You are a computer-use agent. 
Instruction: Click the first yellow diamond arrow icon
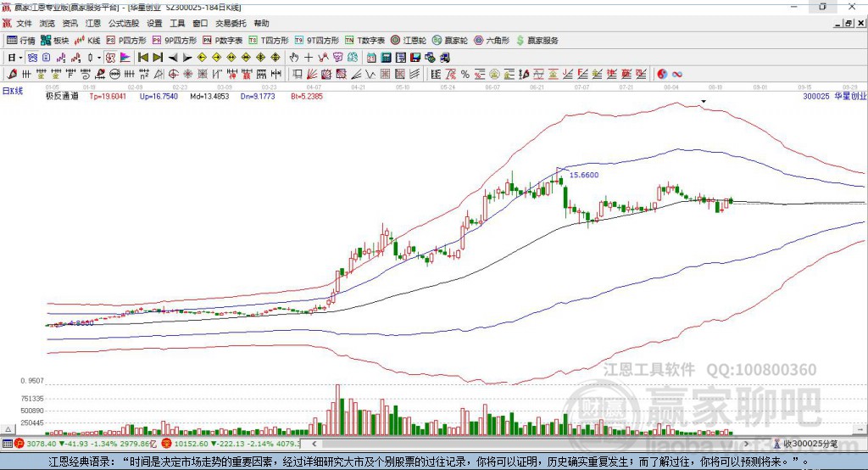click(x=202, y=58)
